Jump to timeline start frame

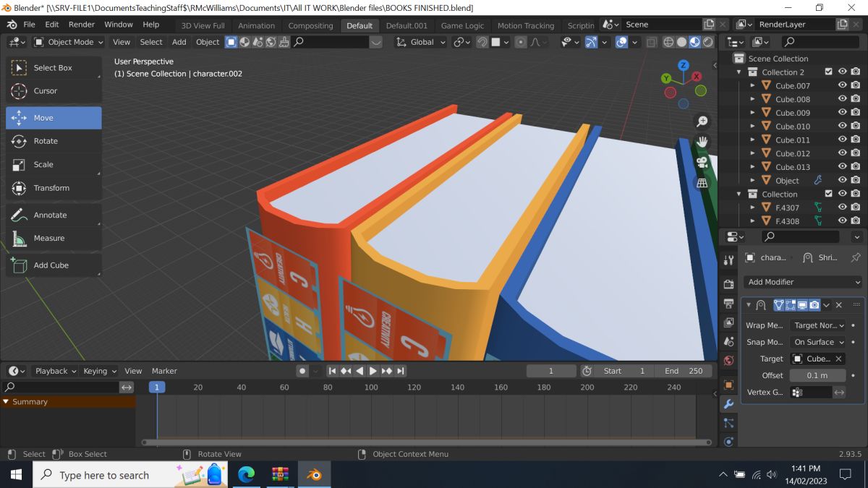[332, 371]
